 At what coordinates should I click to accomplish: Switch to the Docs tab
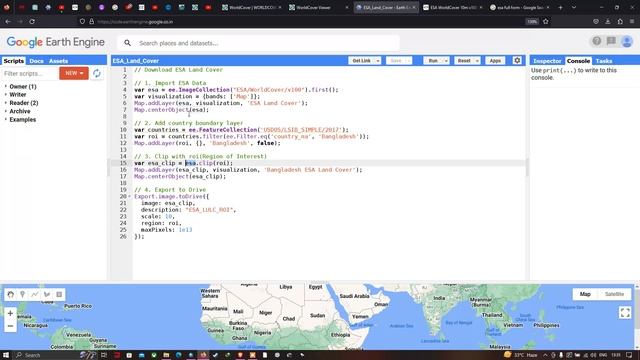[x=36, y=61]
